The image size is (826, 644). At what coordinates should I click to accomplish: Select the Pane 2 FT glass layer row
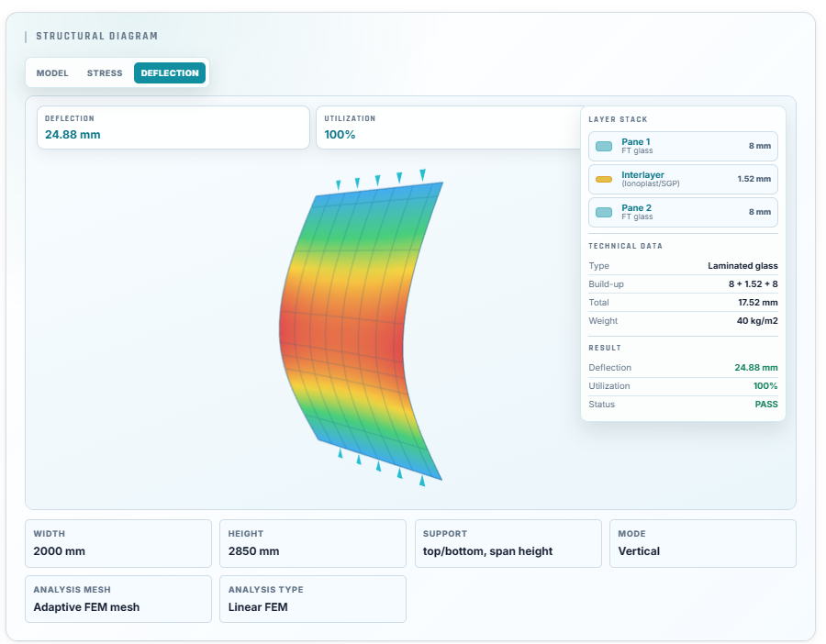coord(683,212)
